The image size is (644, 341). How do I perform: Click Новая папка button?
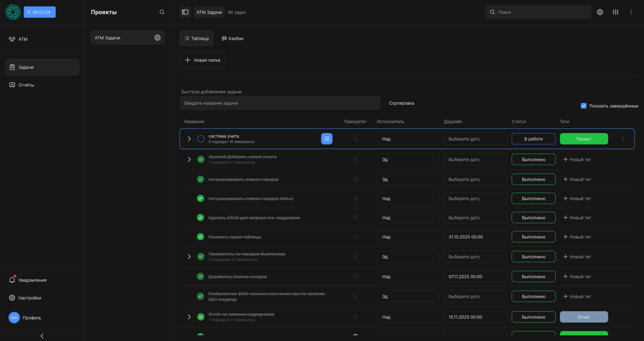tap(202, 60)
